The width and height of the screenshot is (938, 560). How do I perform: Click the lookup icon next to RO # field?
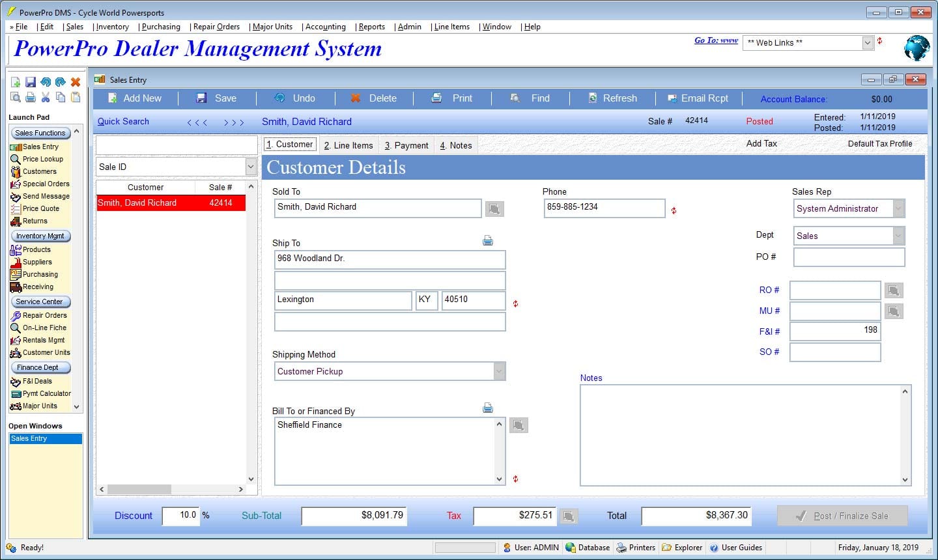(894, 290)
